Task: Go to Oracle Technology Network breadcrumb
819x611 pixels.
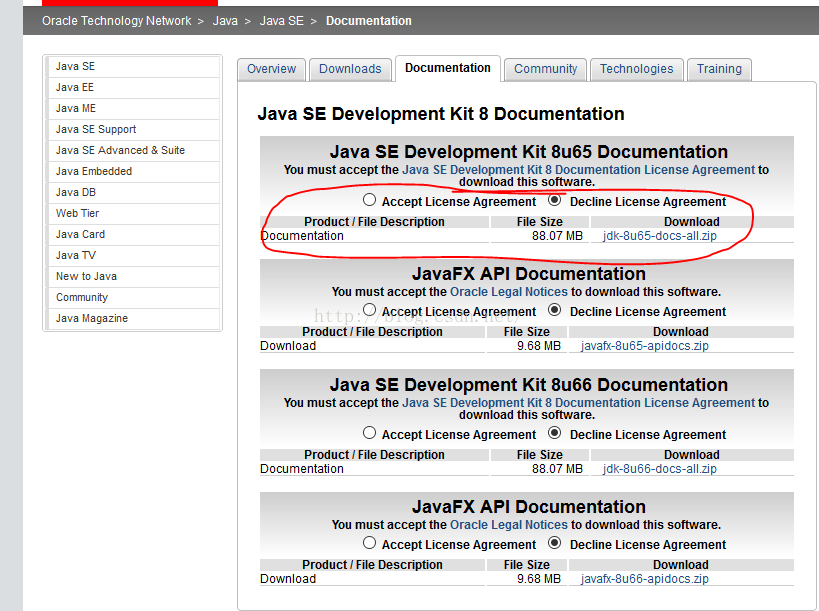Action: tap(116, 21)
